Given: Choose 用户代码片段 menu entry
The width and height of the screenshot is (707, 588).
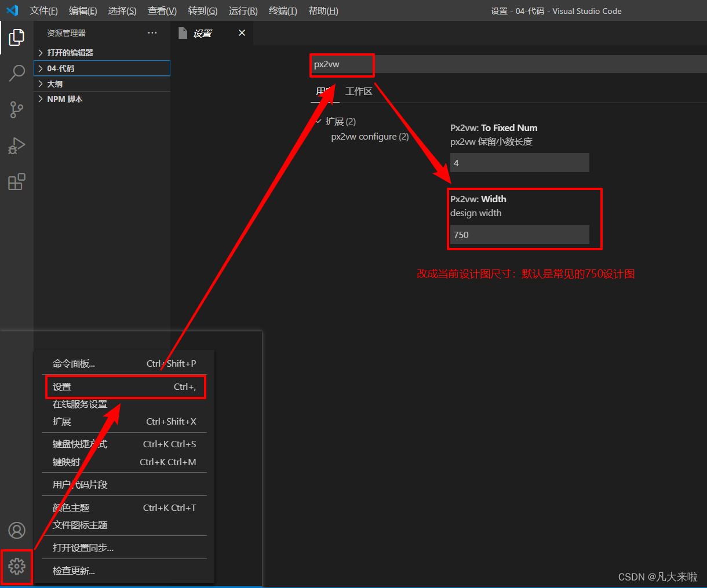Looking at the screenshot, I should click(125, 485).
